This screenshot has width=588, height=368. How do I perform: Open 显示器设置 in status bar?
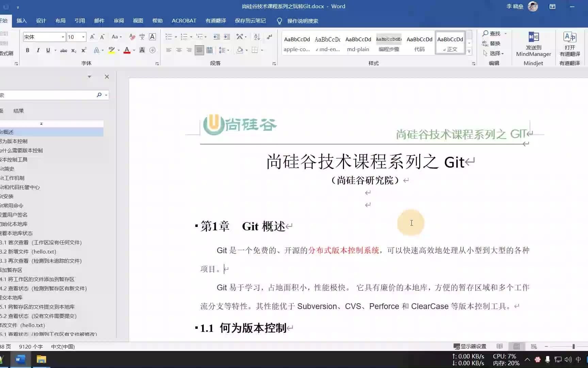pyautogui.click(x=470, y=347)
